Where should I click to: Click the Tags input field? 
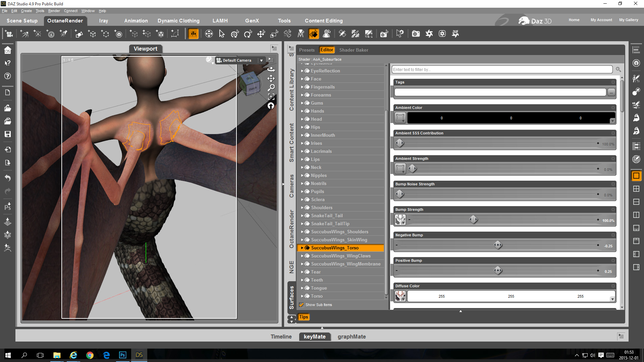(x=500, y=92)
